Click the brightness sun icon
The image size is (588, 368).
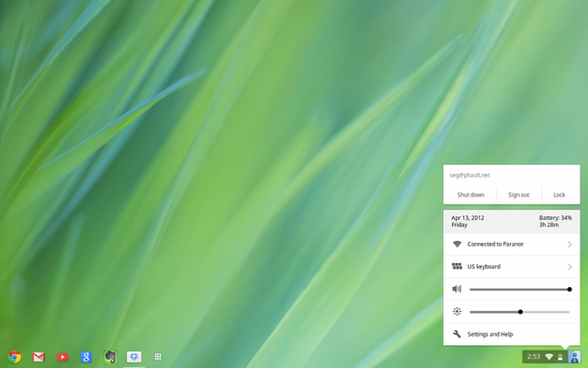(457, 311)
